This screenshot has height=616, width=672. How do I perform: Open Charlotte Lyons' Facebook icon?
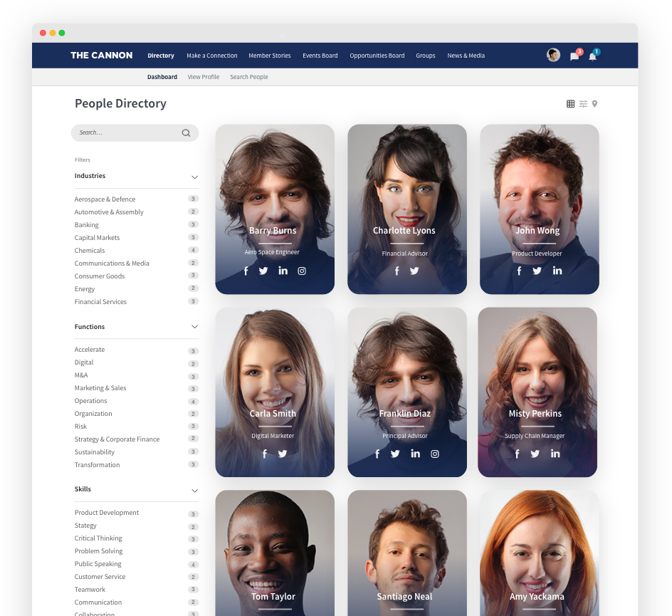397,271
